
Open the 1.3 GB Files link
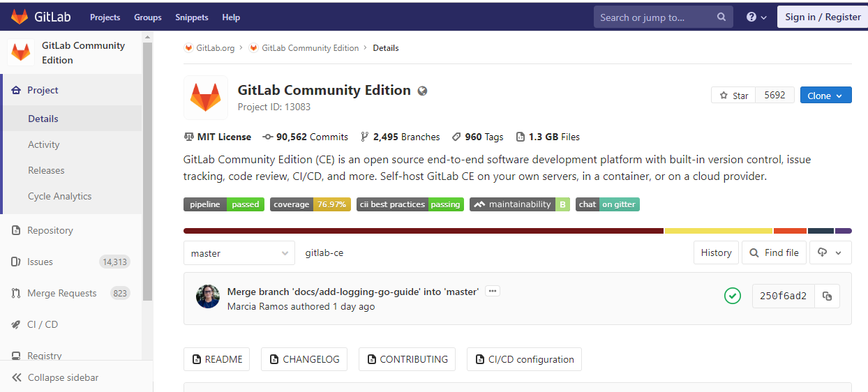click(548, 137)
